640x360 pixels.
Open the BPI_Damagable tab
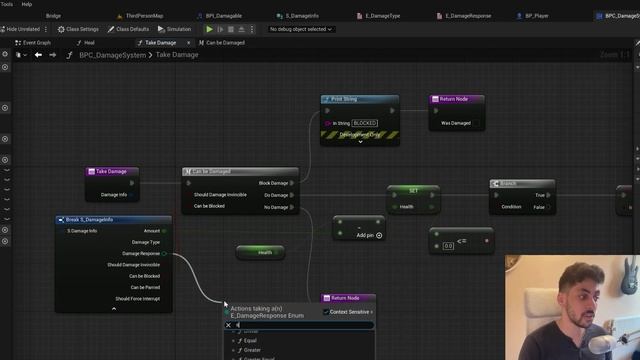[x=220, y=16]
